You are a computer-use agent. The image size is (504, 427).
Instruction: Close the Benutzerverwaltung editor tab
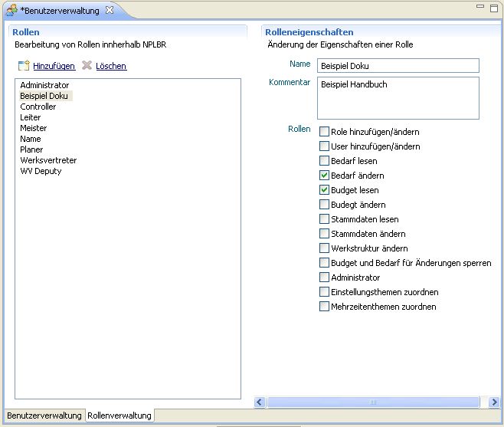coord(109,10)
